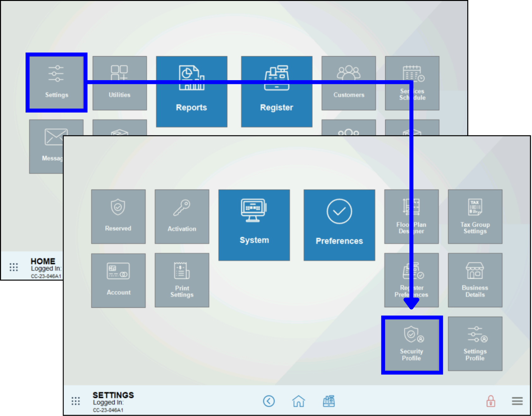Select the Tax Group Settings tile
Screen dimensions: 532x416
[x=475, y=217]
